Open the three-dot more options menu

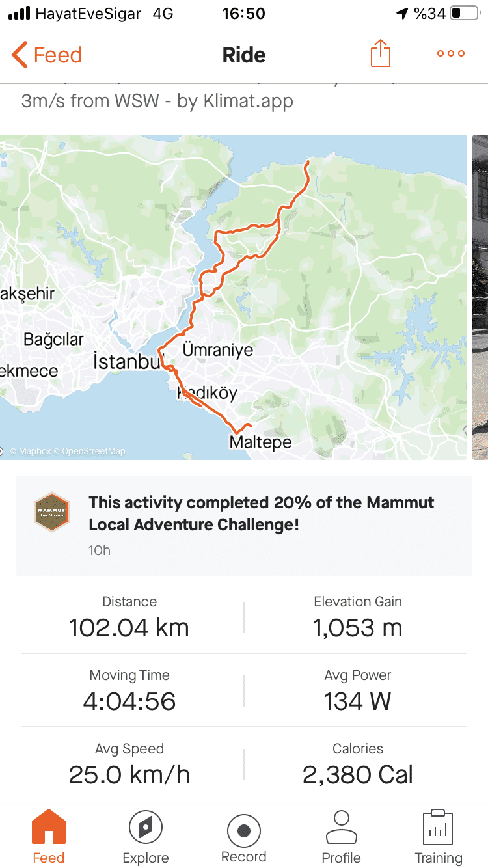(x=451, y=54)
